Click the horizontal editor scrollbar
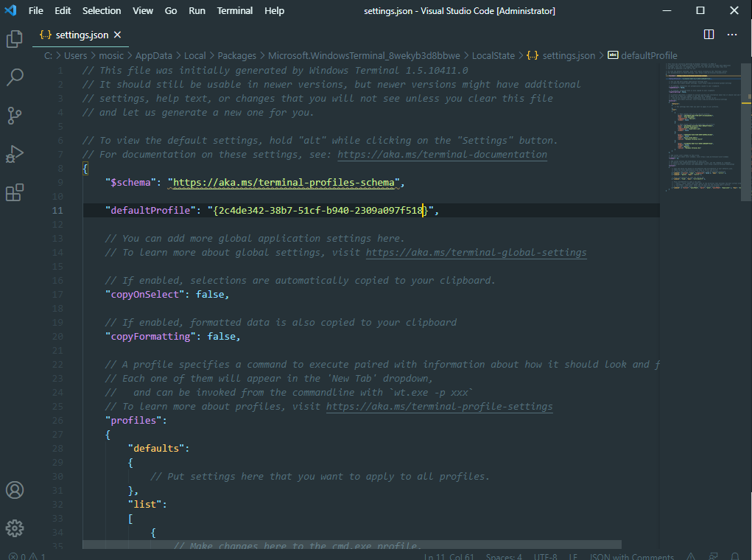752x560 pixels. pyautogui.click(x=352, y=545)
